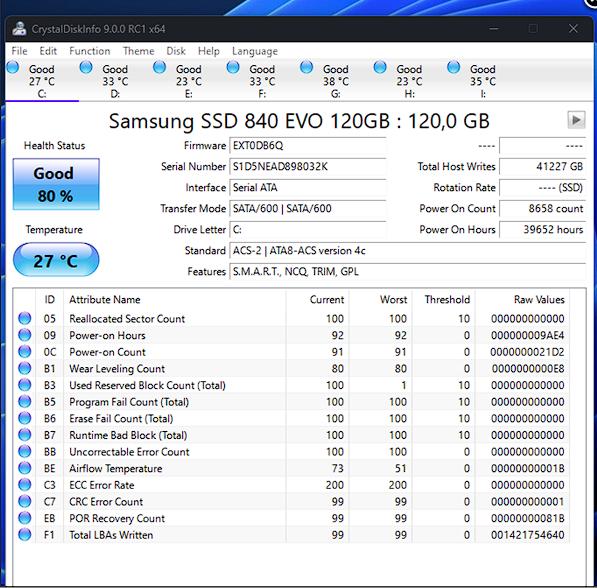Select the D: drive status orb

click(86, 67)
